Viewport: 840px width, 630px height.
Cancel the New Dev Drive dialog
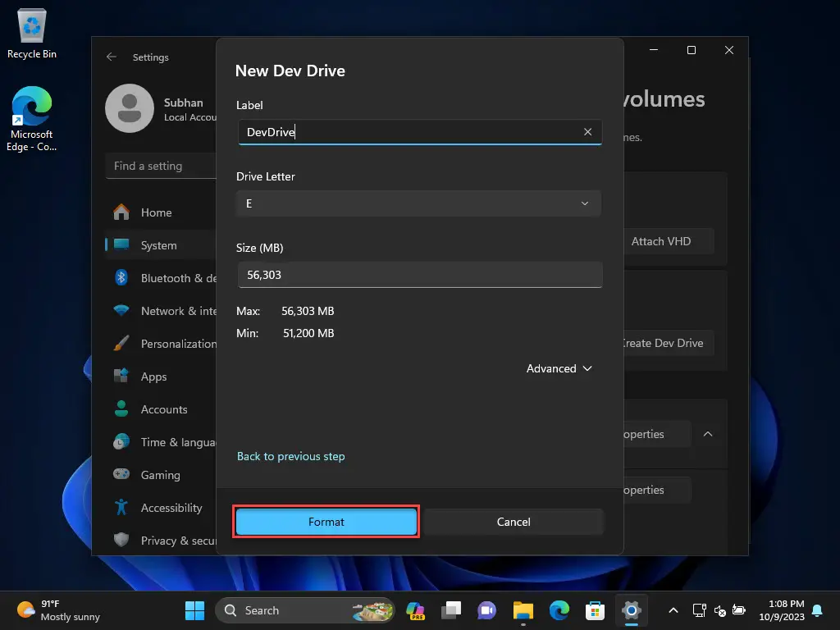[514, 522]
